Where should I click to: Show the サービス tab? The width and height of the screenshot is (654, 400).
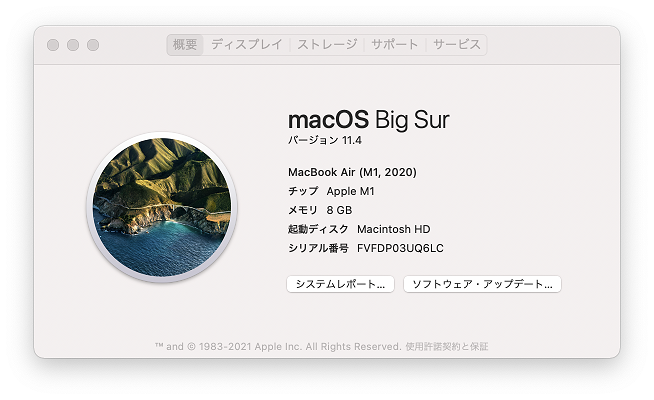(x=457, y=45)
